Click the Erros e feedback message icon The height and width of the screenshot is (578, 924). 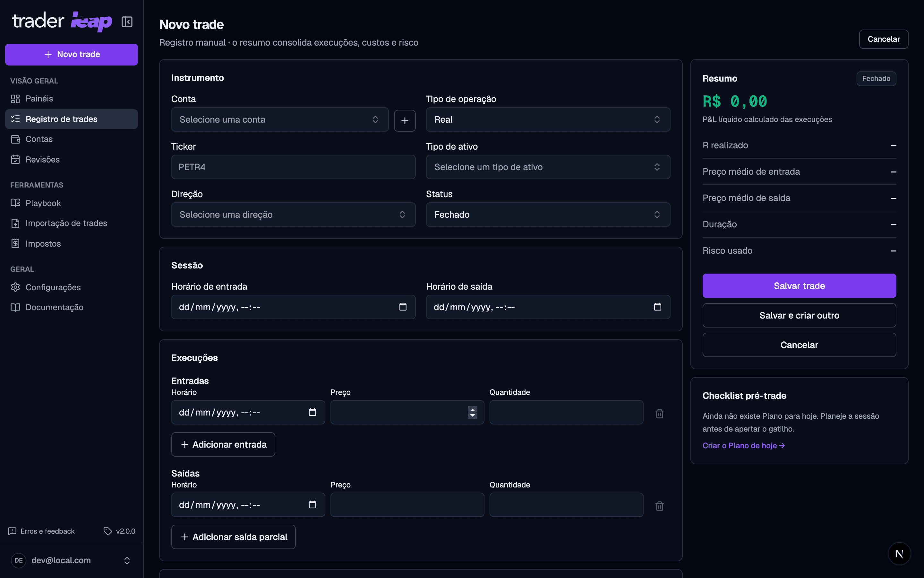[x=12, y=531]
